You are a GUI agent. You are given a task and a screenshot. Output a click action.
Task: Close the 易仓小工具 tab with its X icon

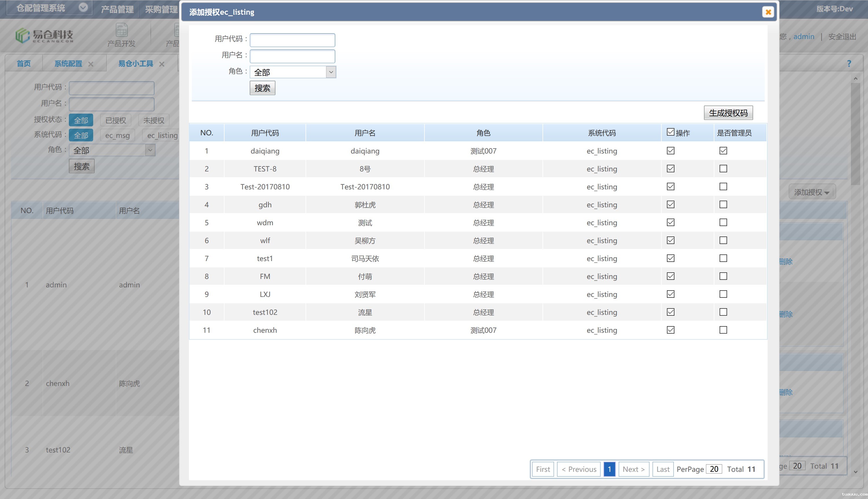pyautogui.click(x=162, y=64)
